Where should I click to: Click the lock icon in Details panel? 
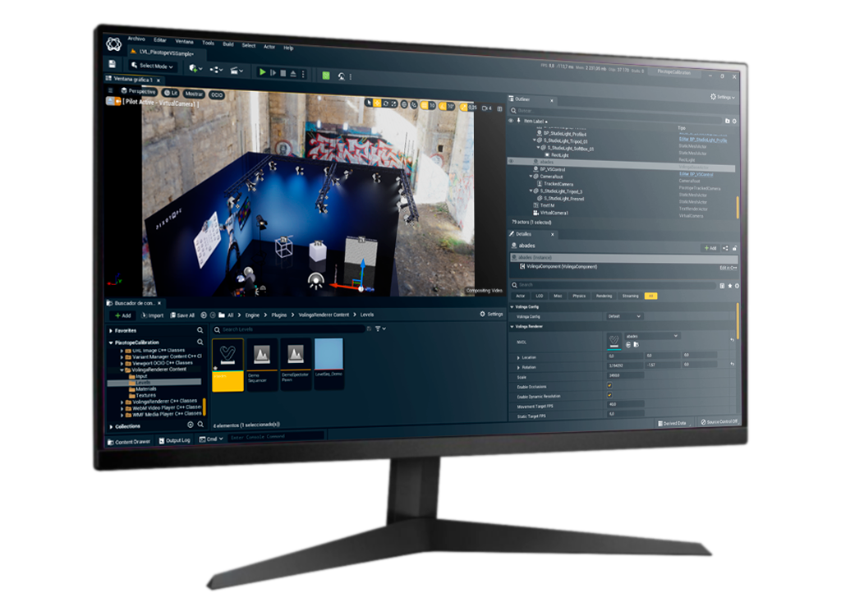734,248
